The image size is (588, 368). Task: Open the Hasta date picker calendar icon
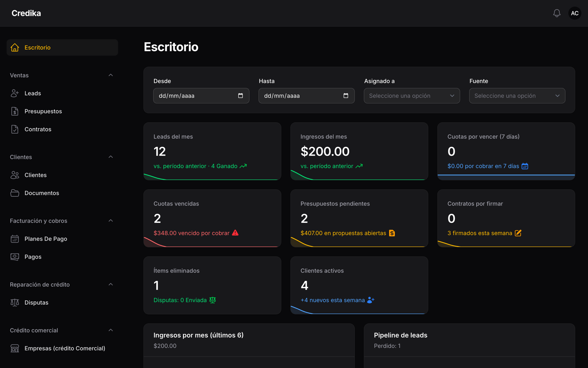coord(346,96)
